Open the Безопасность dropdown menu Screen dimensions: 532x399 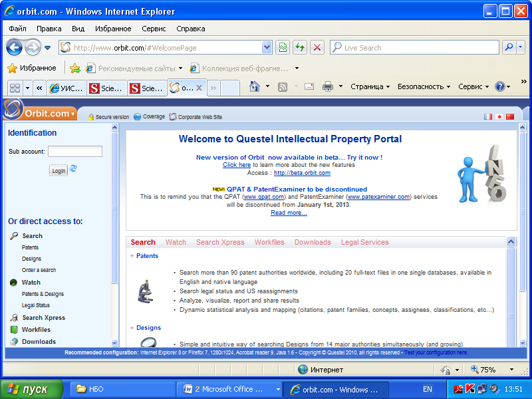(424, 87)
